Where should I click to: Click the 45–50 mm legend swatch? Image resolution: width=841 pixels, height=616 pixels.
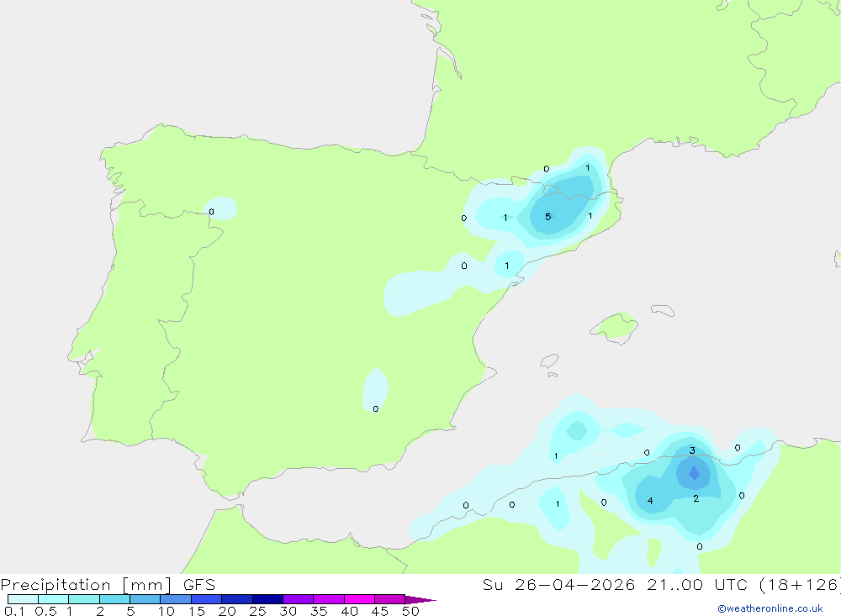tap(390, 599)
